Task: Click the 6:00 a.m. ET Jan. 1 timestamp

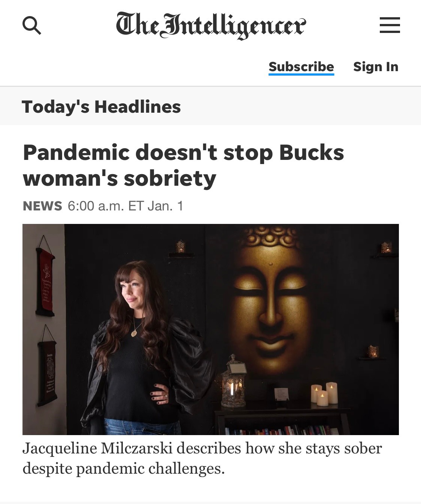Action: (125, 206)
